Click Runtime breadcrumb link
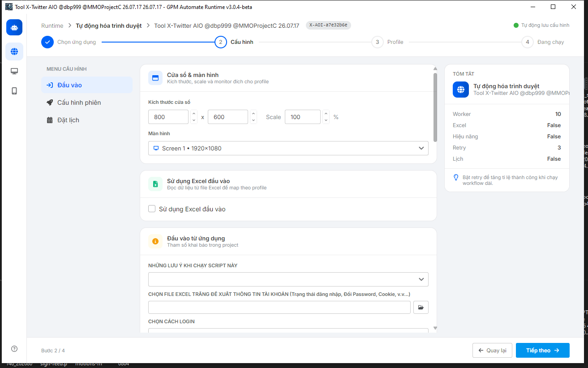This screenshot has width=588, height=368. [x=52, y=26]
